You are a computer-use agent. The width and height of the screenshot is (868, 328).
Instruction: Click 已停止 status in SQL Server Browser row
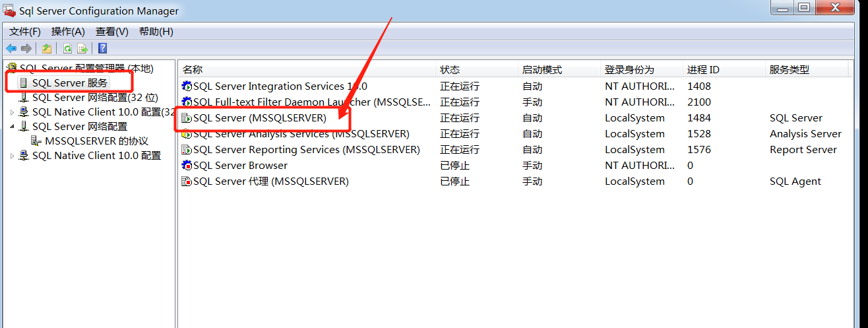pos(455,166)
